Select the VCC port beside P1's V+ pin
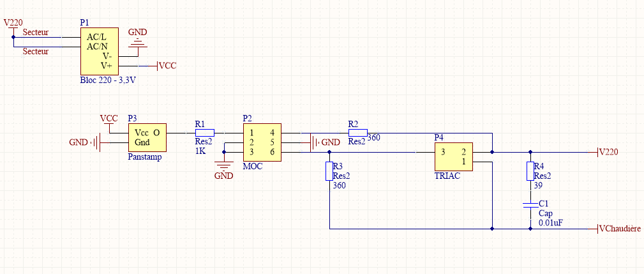This screenshot has width=644, height=274. [167, 65]
